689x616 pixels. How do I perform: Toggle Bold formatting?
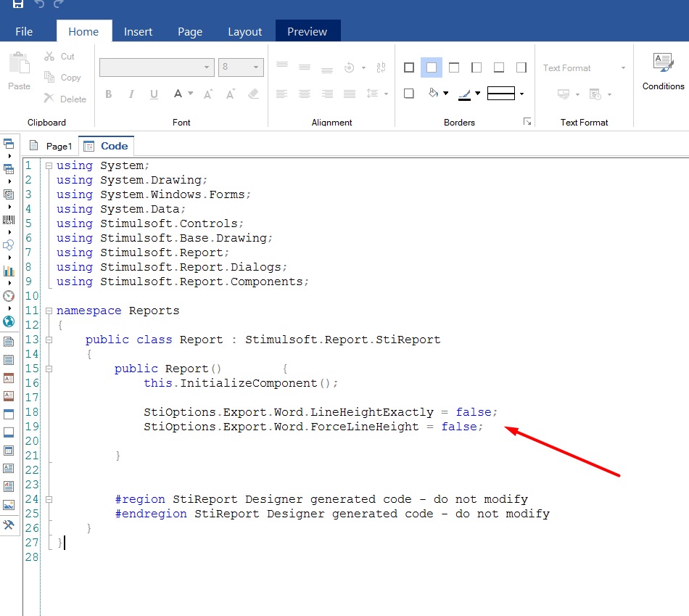[109, 94]
